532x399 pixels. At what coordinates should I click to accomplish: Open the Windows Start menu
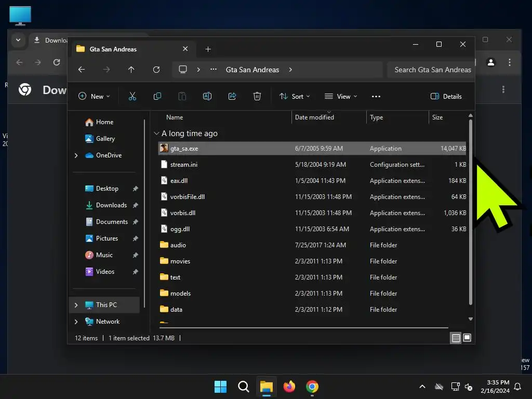220,387
